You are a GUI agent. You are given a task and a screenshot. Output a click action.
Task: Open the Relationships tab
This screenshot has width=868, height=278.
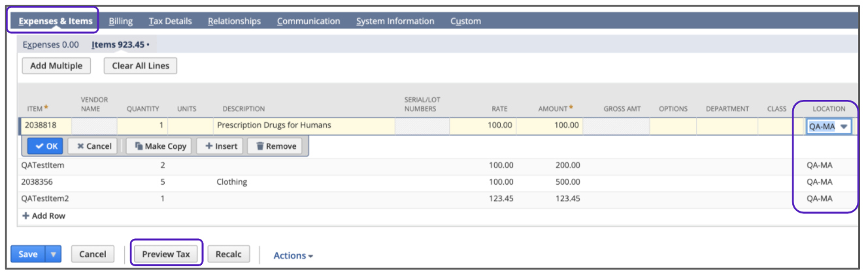pyautogui.click(x=234, y=21)
